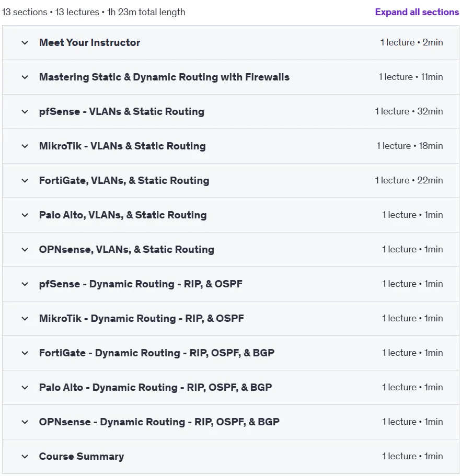Click '1 lecture • 1min' in OPNsense Dynamic Routing row
Screen dimensions: 461x476
[412, 422]
